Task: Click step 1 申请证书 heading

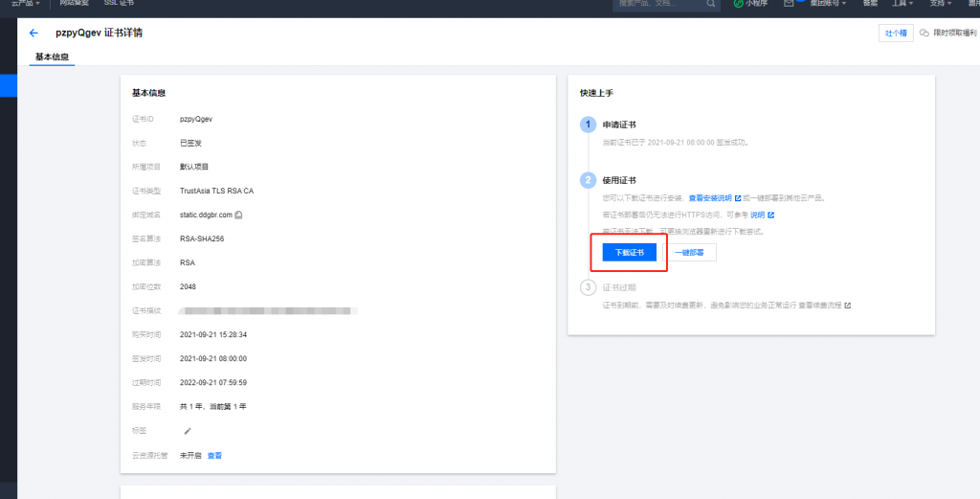Action: click(x=619, y=125)
